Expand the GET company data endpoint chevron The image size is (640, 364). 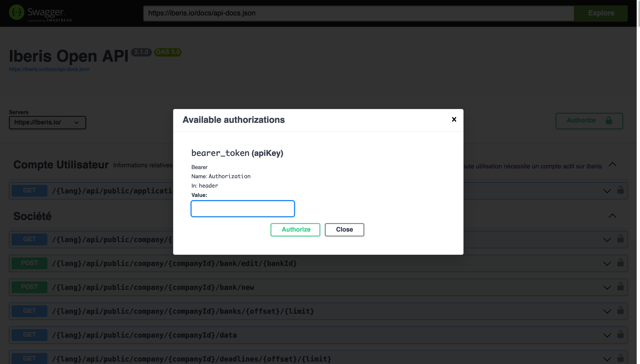tap(607, 335)
